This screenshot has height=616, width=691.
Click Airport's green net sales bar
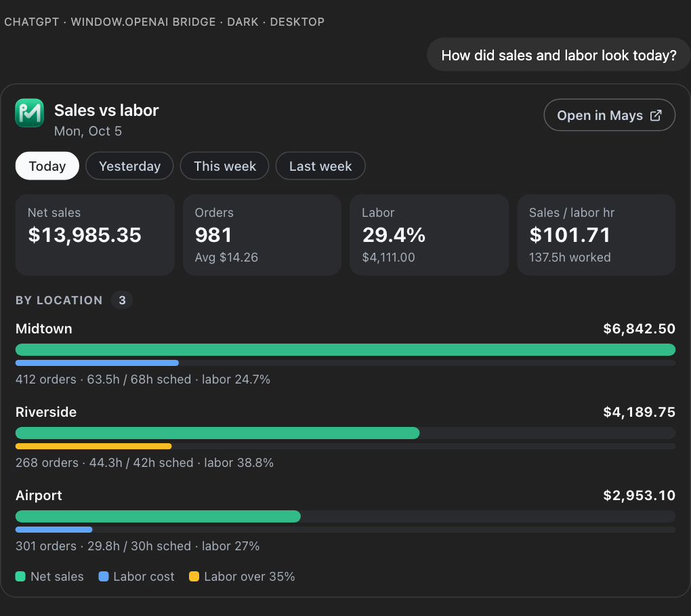[159, 516]
